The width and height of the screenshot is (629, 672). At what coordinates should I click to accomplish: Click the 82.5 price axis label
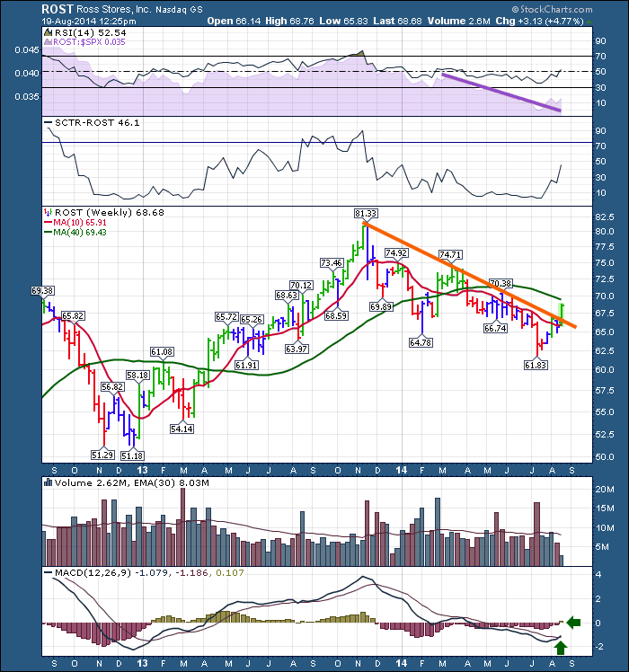[605, 217]
